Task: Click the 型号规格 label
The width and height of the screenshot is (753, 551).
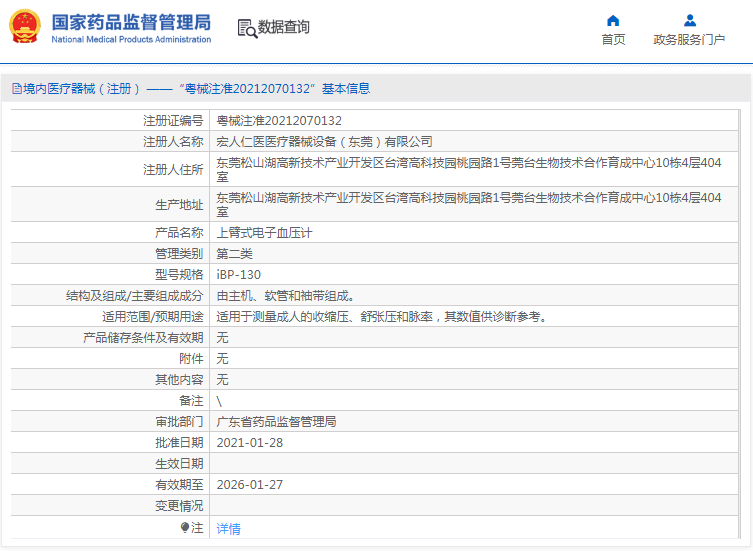Action: tap(179, 275)
